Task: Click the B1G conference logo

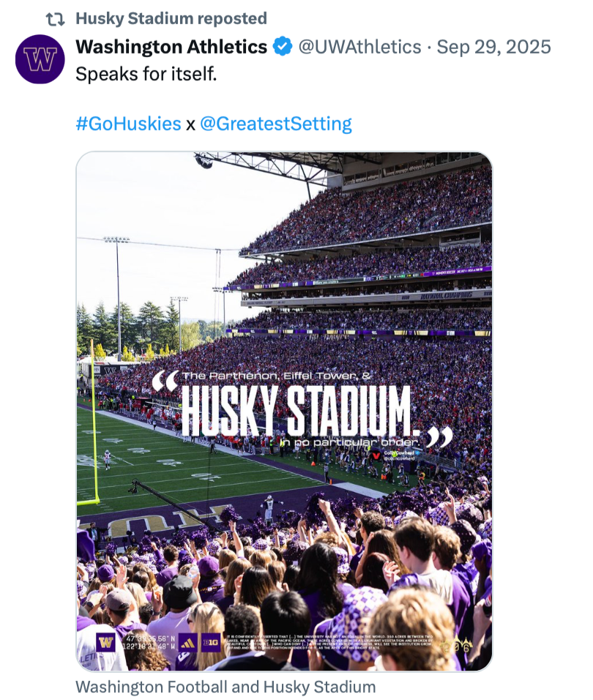Action: 211,642
